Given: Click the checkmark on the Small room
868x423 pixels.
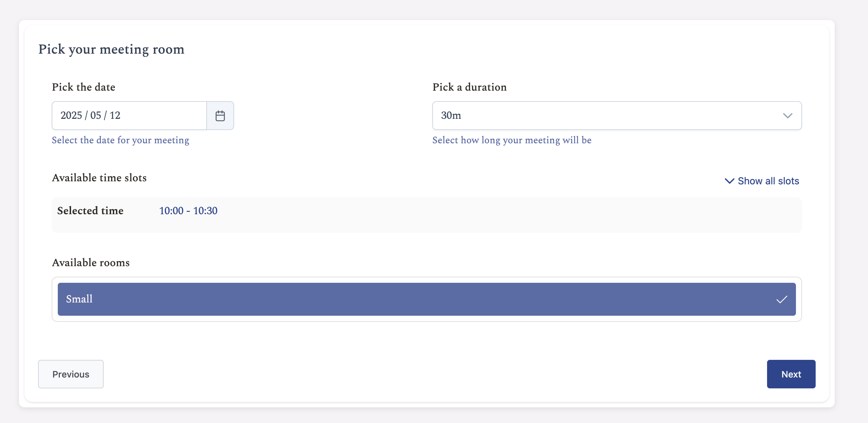Looking at the screenshot, I should point(782,299).
